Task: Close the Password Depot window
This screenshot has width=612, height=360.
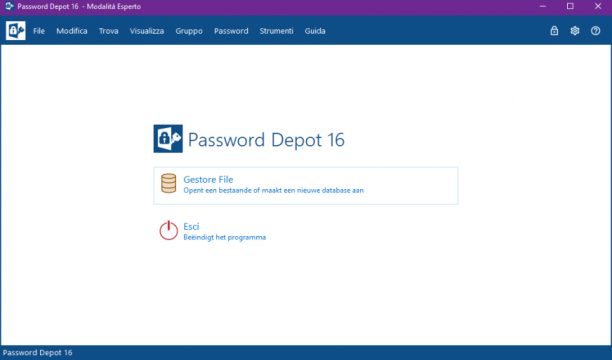Action: pos(598,6)
